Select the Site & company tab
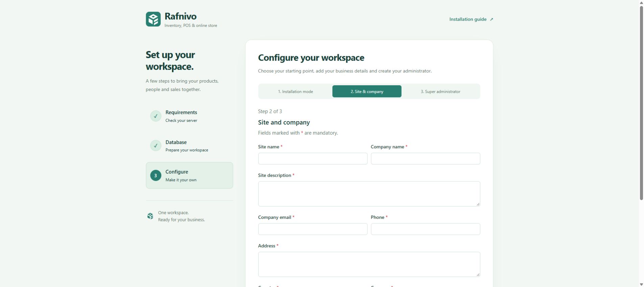This screenshot has height=287, width=644. 367,91
